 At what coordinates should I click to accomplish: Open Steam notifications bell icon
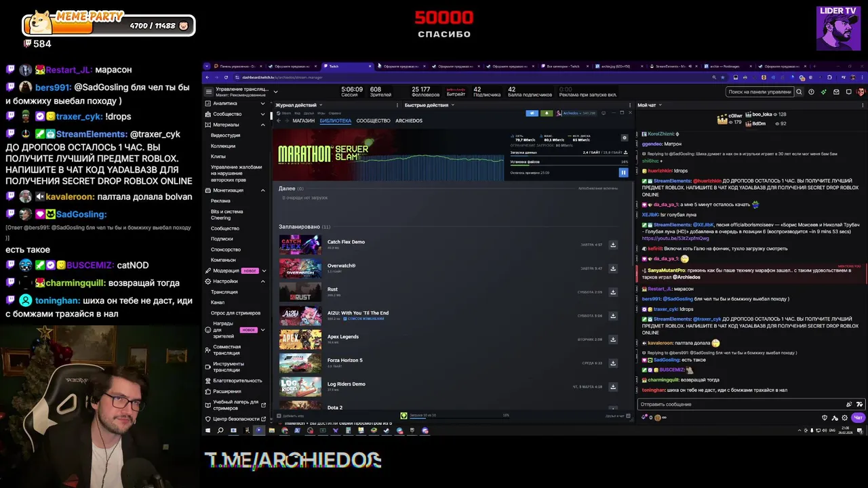coord(547,113)
